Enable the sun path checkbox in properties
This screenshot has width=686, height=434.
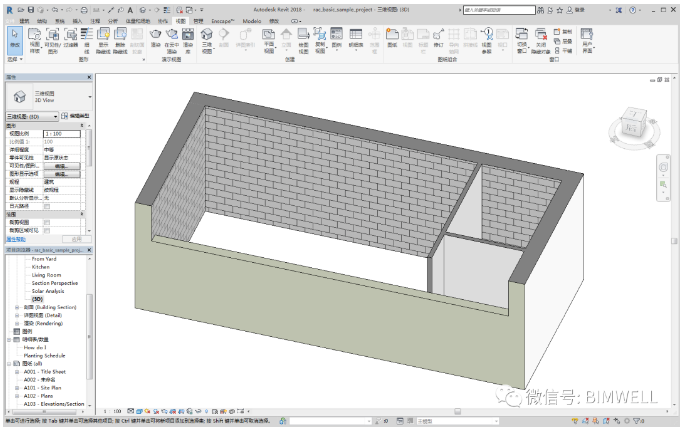(x=46, y=206)
